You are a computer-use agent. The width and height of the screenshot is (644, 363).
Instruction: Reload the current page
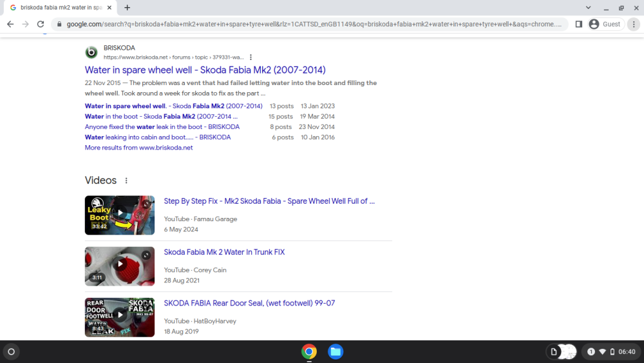coord(40,25)
